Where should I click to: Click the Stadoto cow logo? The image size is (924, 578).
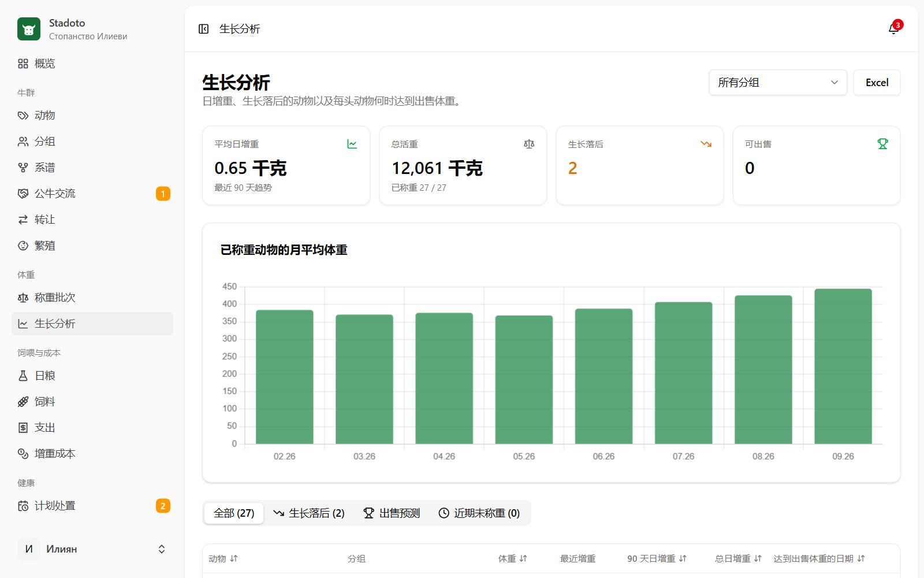click(29, 29)
